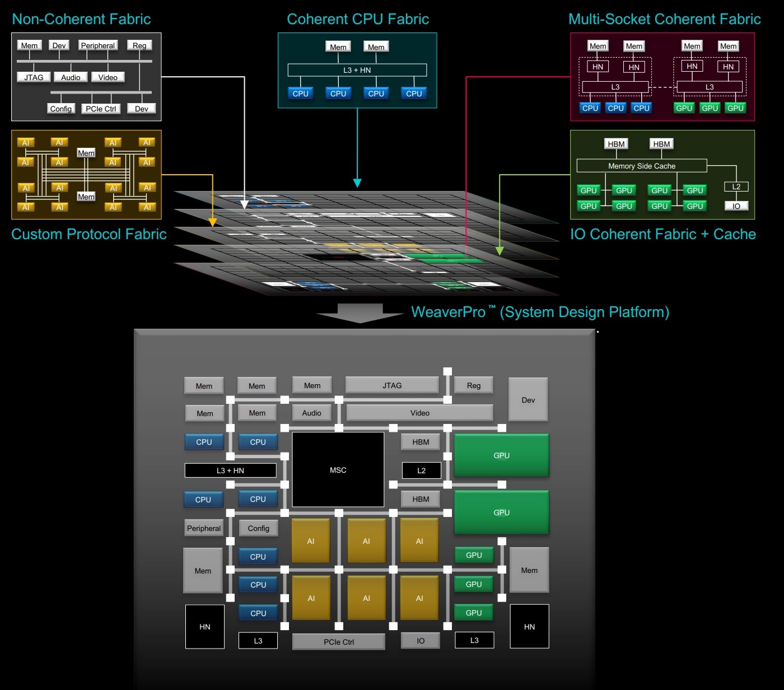
Task: Click the Reg block in the floorplan
Action: 474,385
